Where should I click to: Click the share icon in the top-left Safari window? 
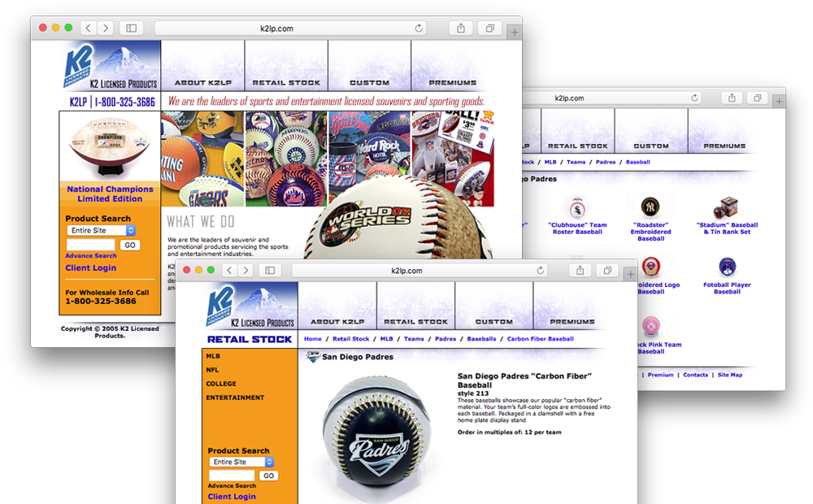click(461, 28)
